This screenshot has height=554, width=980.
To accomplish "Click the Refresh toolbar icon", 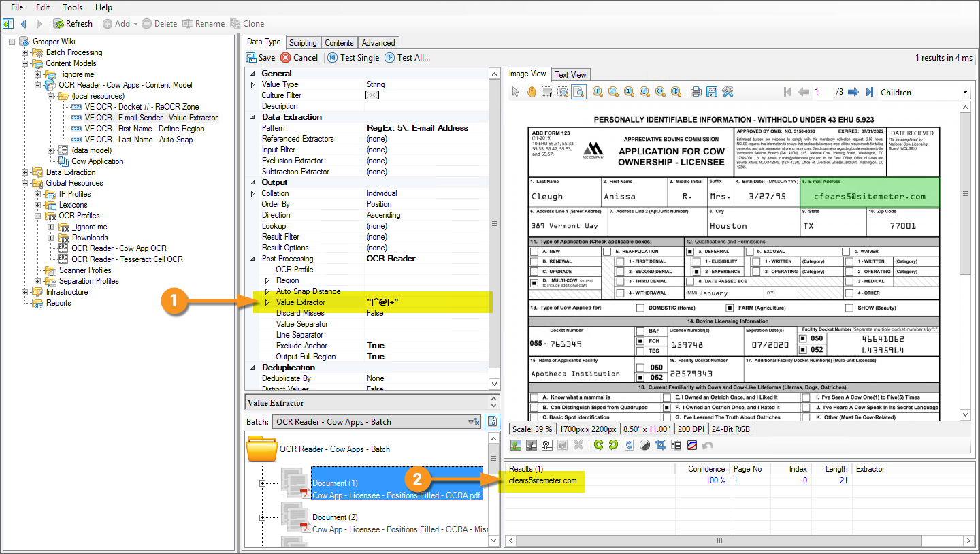I will tap(60, 24).
